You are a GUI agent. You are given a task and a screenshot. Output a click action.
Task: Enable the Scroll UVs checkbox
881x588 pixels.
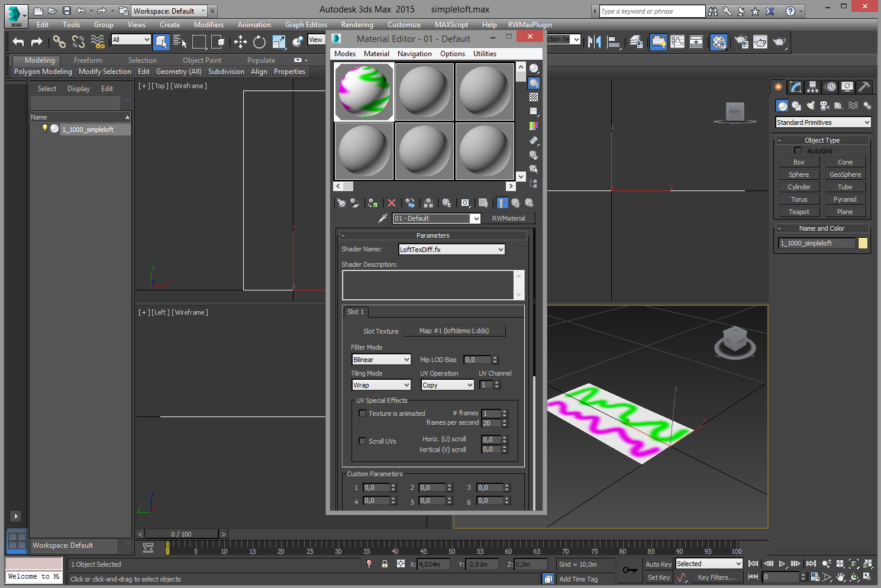click(362, 441)
